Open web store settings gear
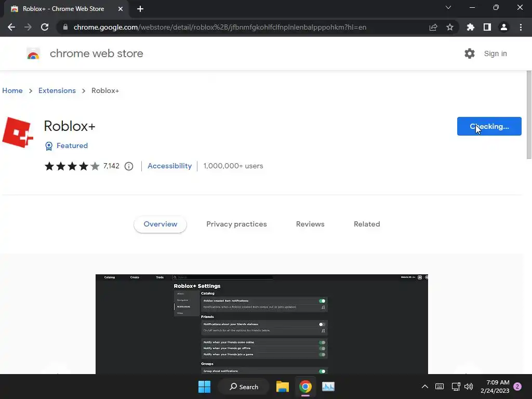This screenshot has width=532, height=399. pyautogui.click(x=470, y=54)
